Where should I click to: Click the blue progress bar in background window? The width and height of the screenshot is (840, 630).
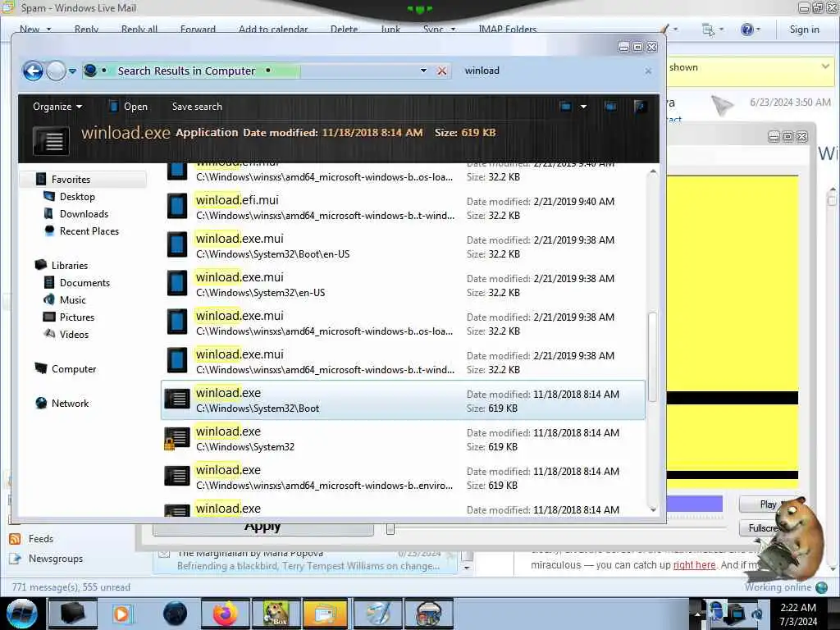[694, 504]
